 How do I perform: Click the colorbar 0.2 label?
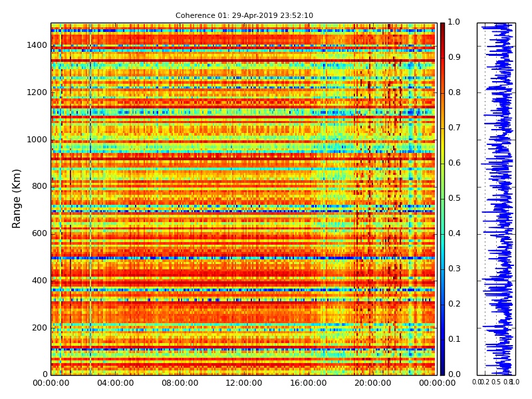pos(454,304)
